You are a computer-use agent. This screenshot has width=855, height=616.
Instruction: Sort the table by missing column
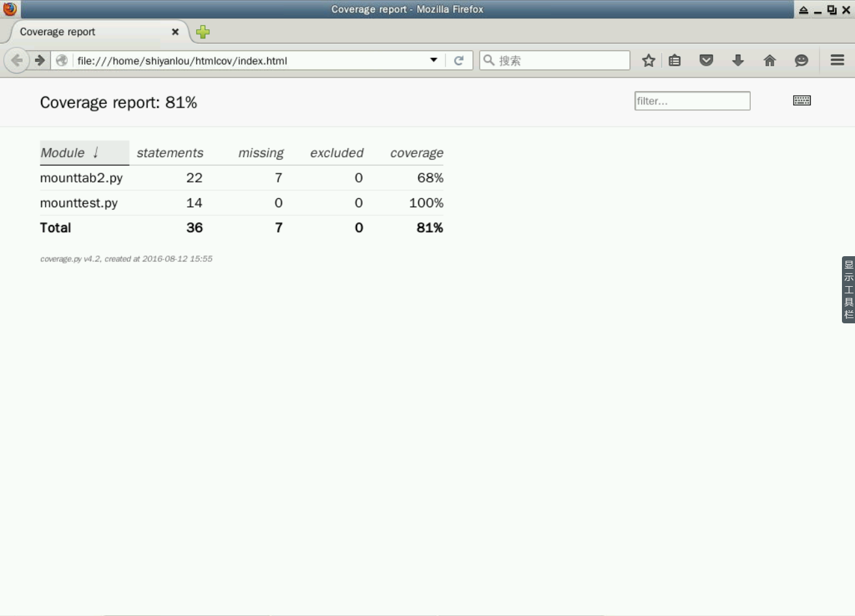click(x=261, y=153)
